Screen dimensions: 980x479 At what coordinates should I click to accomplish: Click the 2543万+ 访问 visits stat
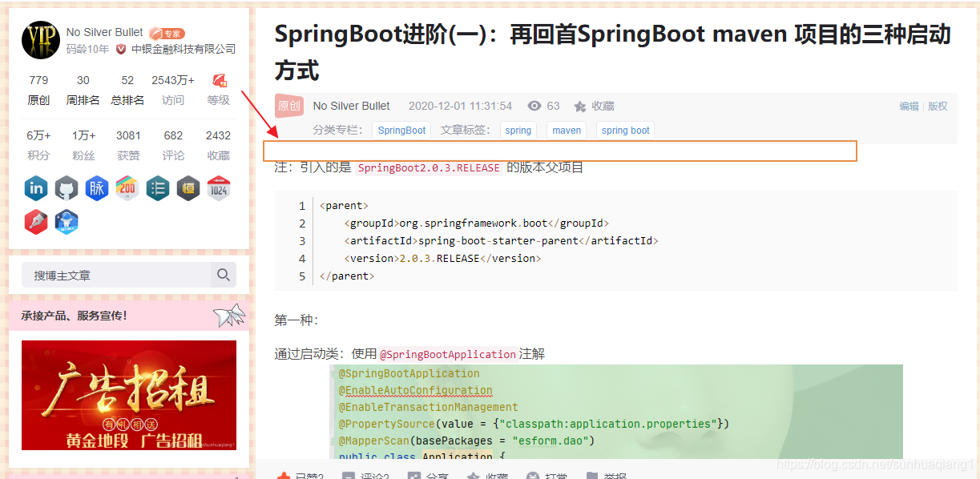pos(173,90)
